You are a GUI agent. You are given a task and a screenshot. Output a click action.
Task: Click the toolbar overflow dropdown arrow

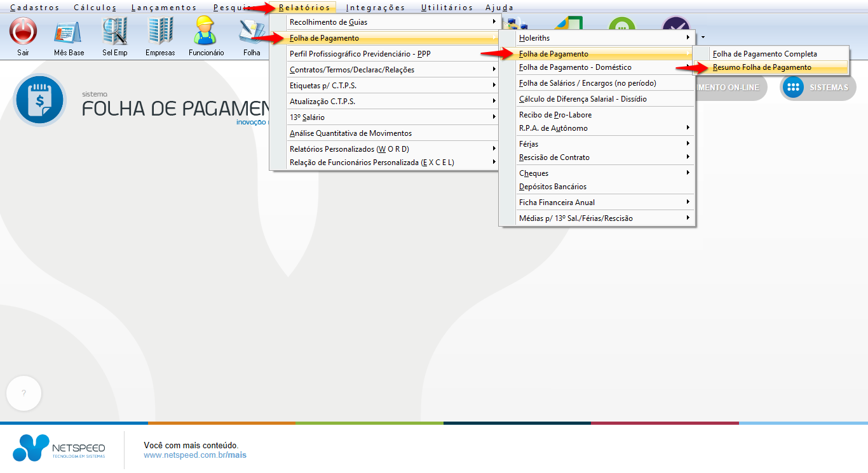pyautogui.click(x=702, y=37)
